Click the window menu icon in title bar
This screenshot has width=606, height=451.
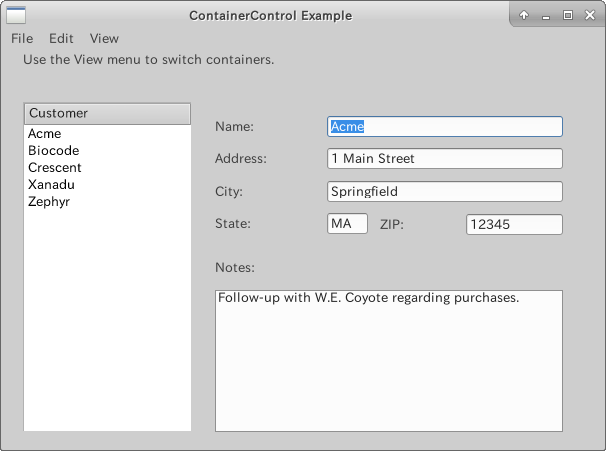(x=16, y=15)
